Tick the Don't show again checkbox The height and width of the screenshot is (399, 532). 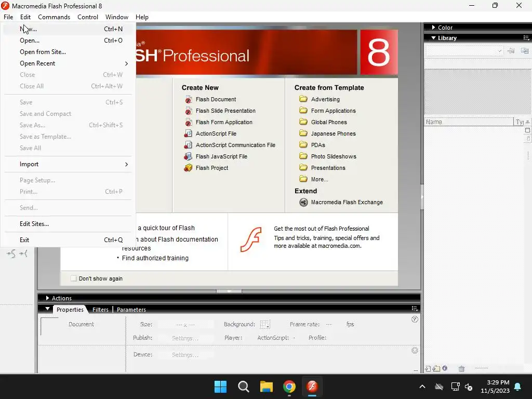tap(74, 278)
